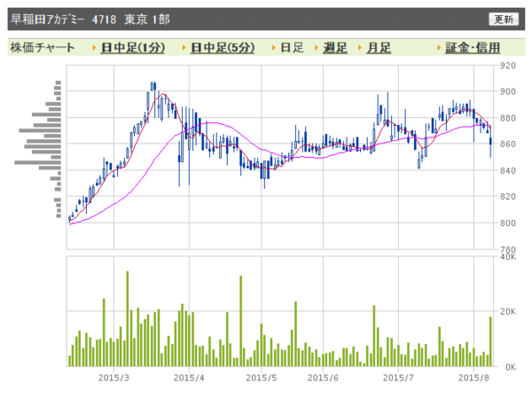
Task: Open the 日中足(1分) intraday chart link
Action: click(x=134, y=48)
